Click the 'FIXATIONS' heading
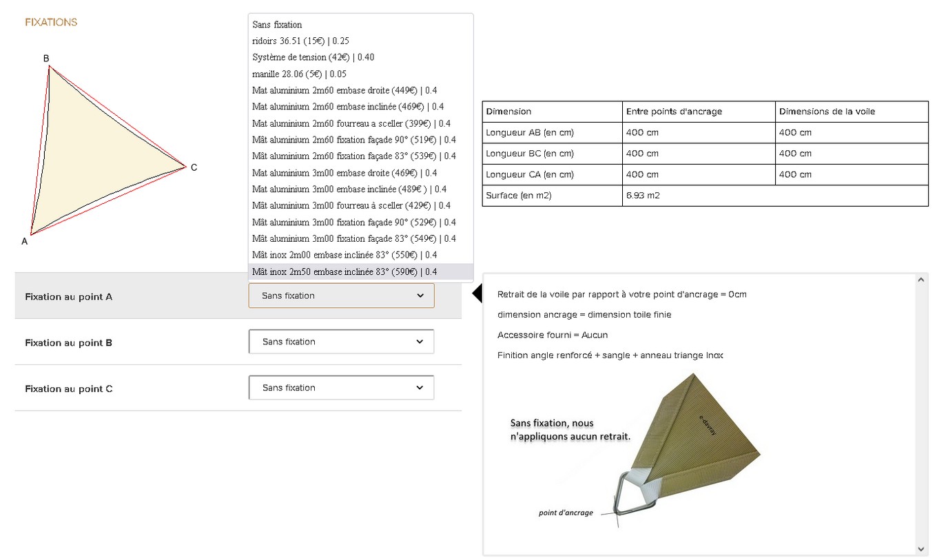 point(51,22)
